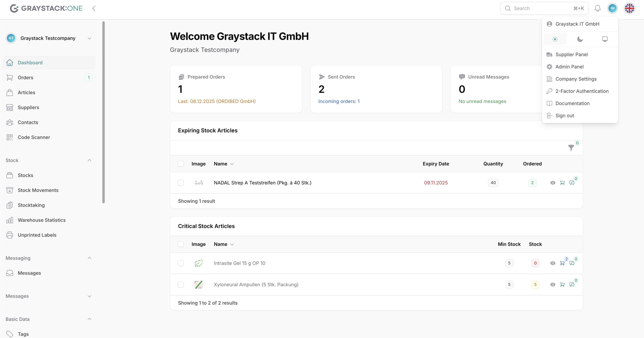Image resolution: width=644 pixels, height=338 pixels.
Task: View Intrasite Gel with the eye icon
Action: point(553,263)
